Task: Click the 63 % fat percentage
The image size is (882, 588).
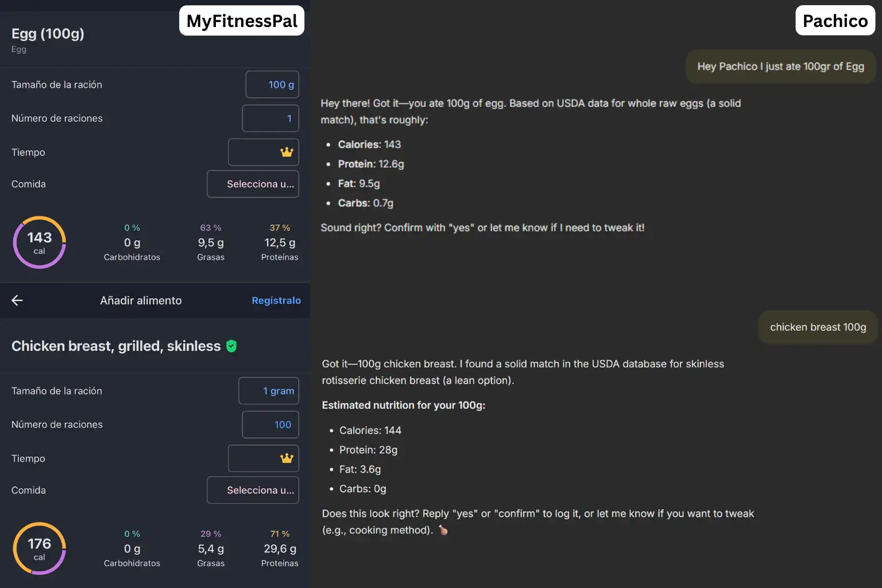Action: [211, 227]
